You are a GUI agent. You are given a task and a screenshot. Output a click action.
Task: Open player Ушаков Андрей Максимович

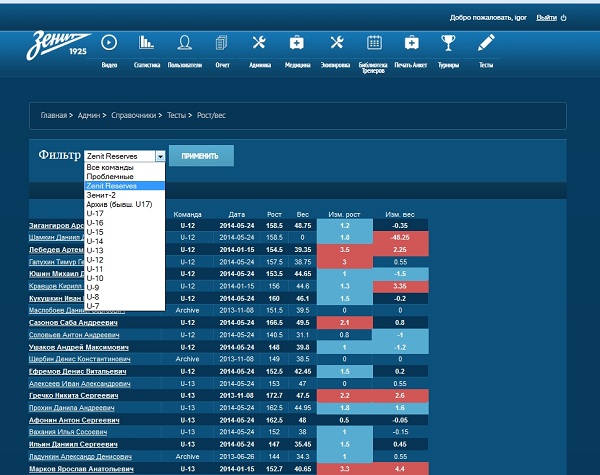pyautogui.click(x=78, y=347)
